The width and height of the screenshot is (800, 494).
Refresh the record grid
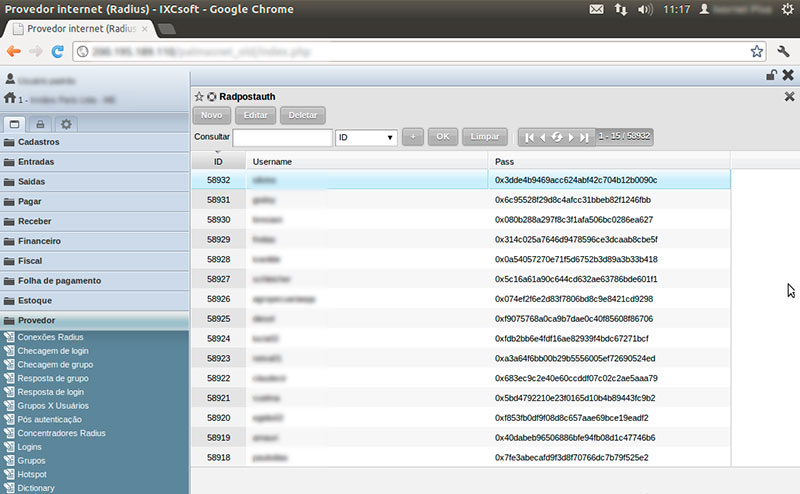557,137
